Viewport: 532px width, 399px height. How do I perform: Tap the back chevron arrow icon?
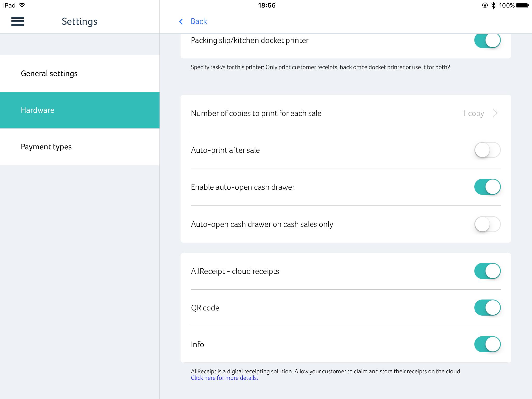(x=181, y=22)
